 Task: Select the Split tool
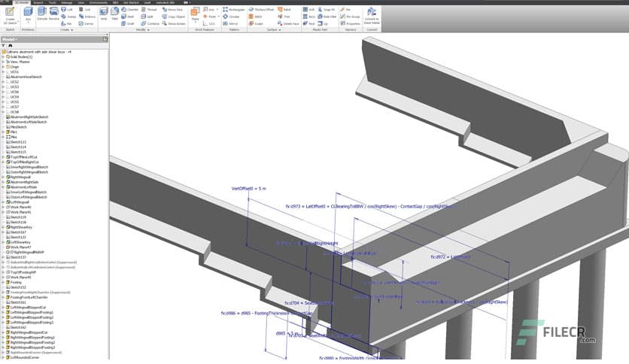coord(147,17)
